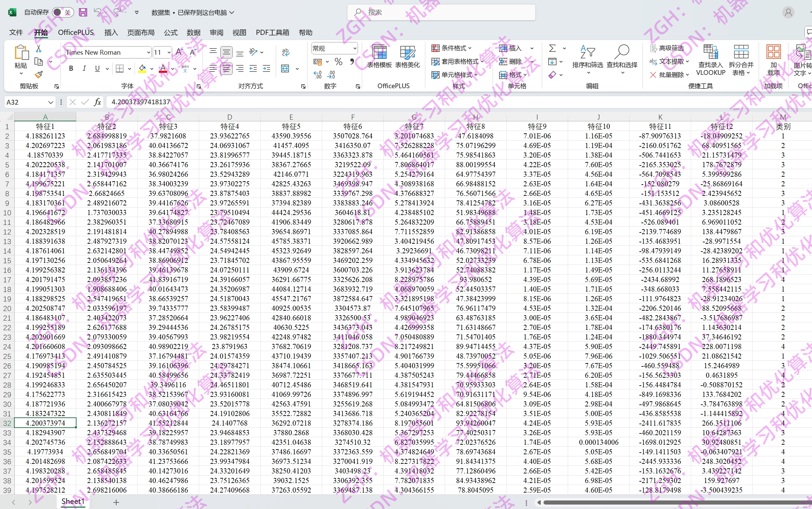Open the 常规 number format dropdown
This screenshot has height=509, width=812.
(x=355, y=48)
